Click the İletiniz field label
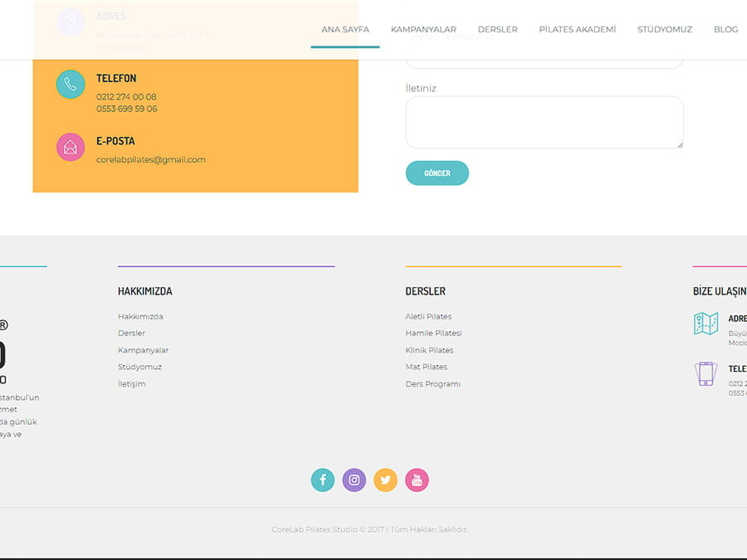The image size is (747, 560). (421, 88)
